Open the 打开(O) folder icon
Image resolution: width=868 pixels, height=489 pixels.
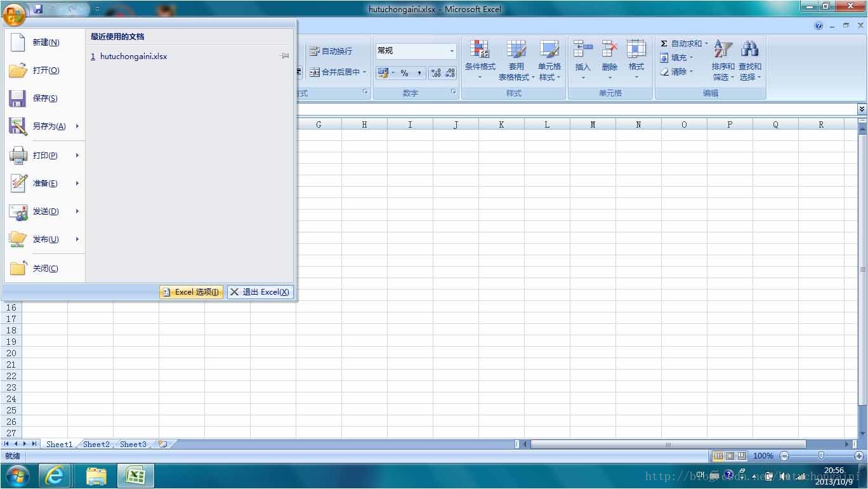pos(18,70)
